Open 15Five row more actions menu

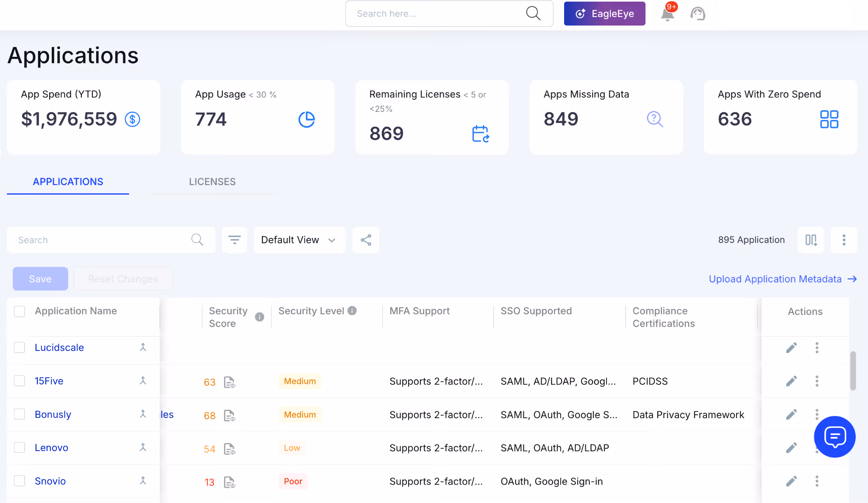pyautogui.click(x=817, y=381)
